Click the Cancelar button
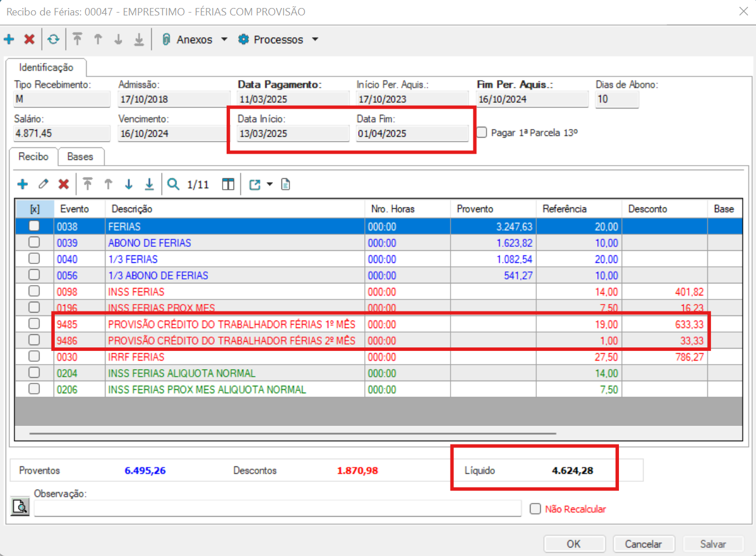The image size is (756, 556). pos(644,544)
